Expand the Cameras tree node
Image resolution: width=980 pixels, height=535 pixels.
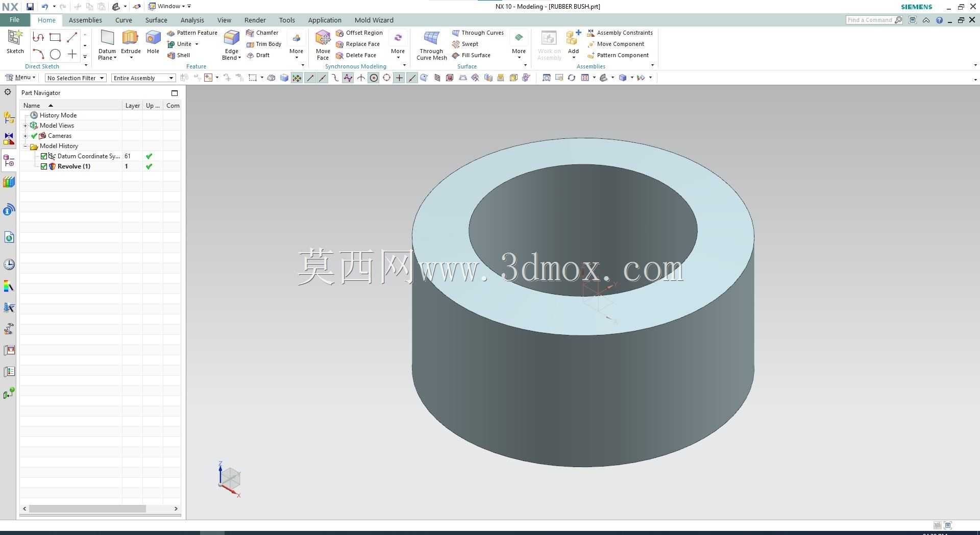26,136
